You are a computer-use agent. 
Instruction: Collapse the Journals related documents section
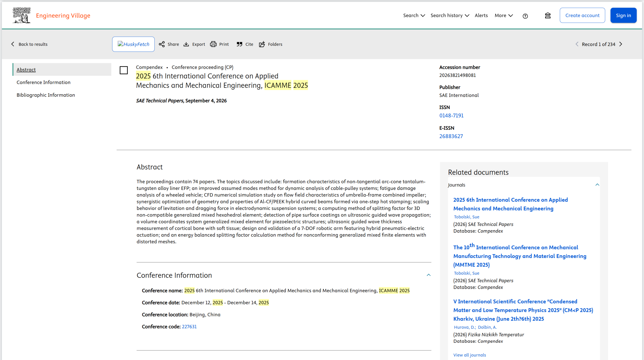click(597, 185)
